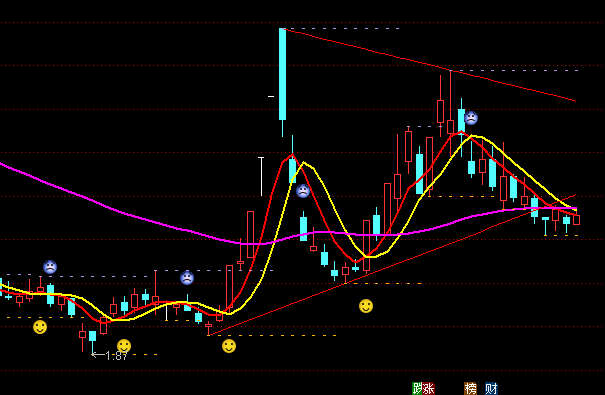605x395 pixels.
Task: Click the leftmost smiley face marker
Action: pyautogui.click(x=40, y=327)
